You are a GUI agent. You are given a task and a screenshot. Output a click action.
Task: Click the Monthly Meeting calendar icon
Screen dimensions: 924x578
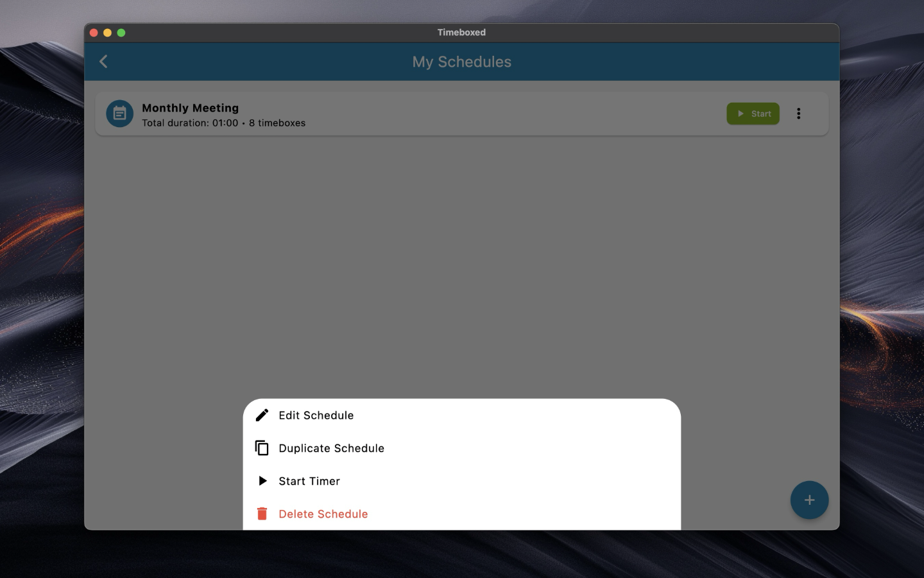pos(119,114)
